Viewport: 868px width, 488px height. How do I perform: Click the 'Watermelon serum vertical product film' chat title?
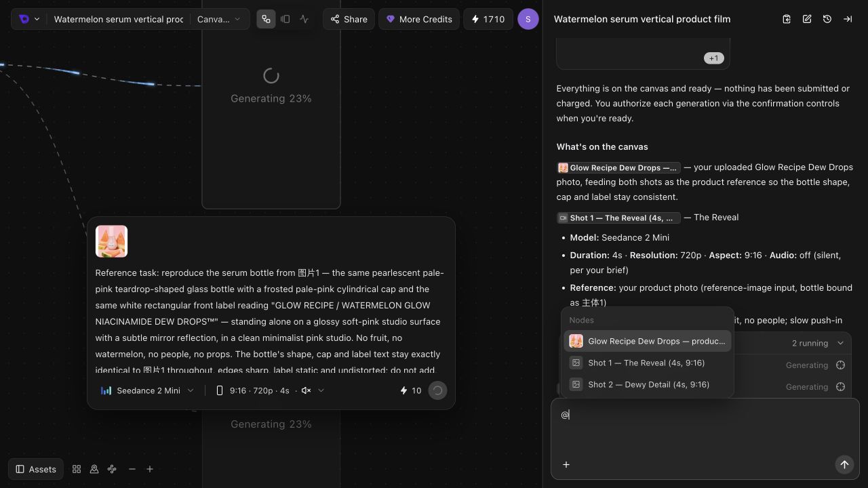coord(642,19)
